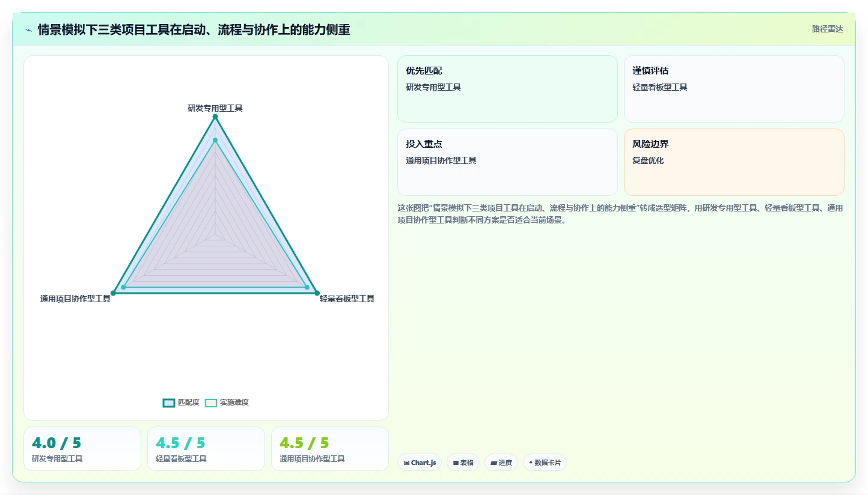This screenshot has width=868, height=495.
Task: Select the 谨慎评估 card
Action: [x=734, y=89]
